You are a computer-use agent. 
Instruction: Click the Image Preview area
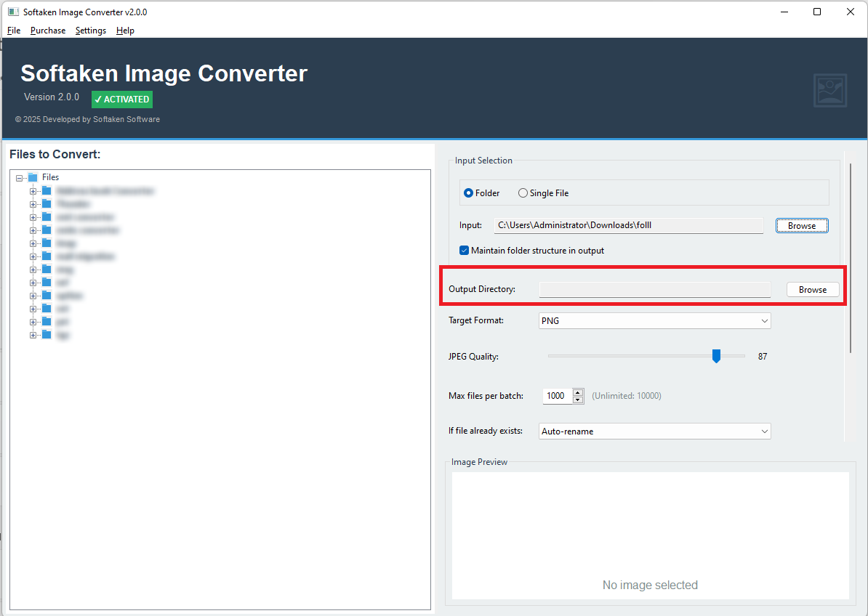coord(651,535)
